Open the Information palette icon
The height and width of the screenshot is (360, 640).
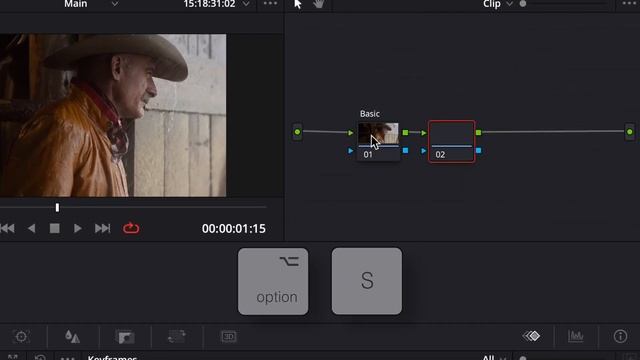point(620,336)
